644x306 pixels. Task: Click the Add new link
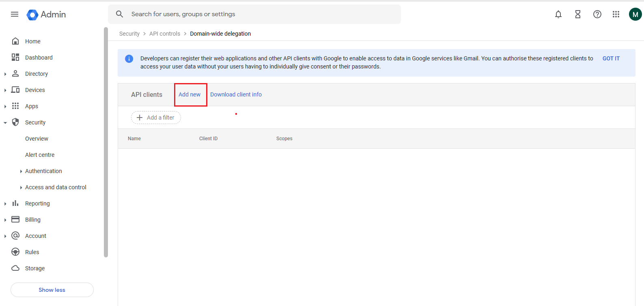click(x=190, y=94)
